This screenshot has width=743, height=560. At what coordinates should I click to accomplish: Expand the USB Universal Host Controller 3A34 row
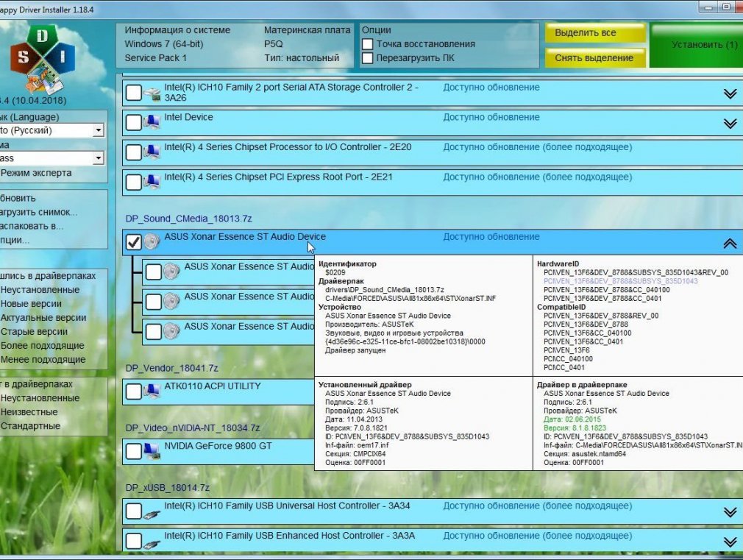[730, 512]
